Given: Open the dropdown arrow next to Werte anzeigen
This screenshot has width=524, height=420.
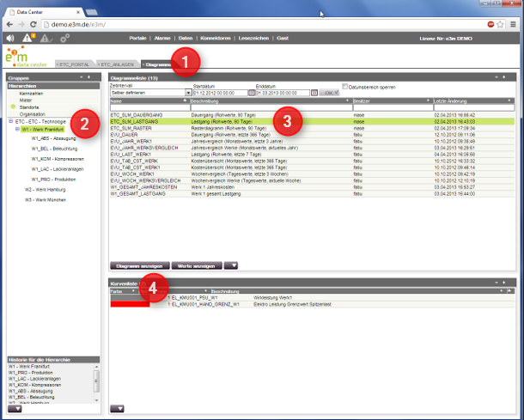Looking at the screenshot, I should (231, 266).
